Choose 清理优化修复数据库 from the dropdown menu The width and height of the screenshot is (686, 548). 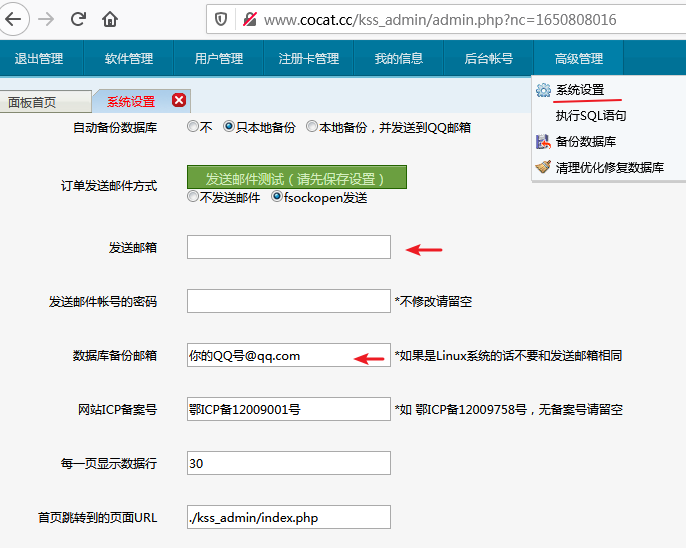click(x=610, y=167)
